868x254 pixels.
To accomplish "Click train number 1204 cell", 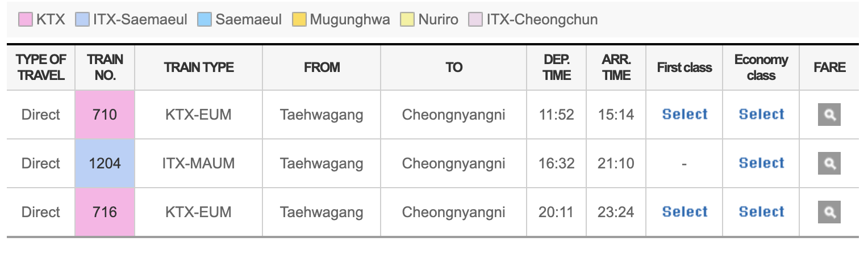I will tap(105, 164).
